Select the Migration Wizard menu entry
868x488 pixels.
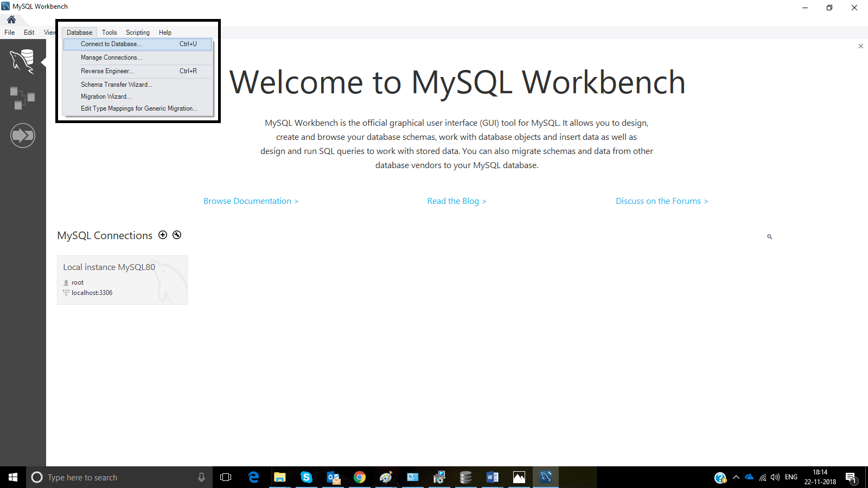coord(105,96)
